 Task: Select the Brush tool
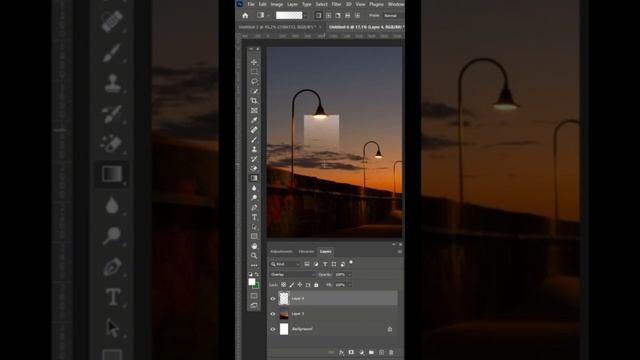pyautogui.click(x=254, y=140)
